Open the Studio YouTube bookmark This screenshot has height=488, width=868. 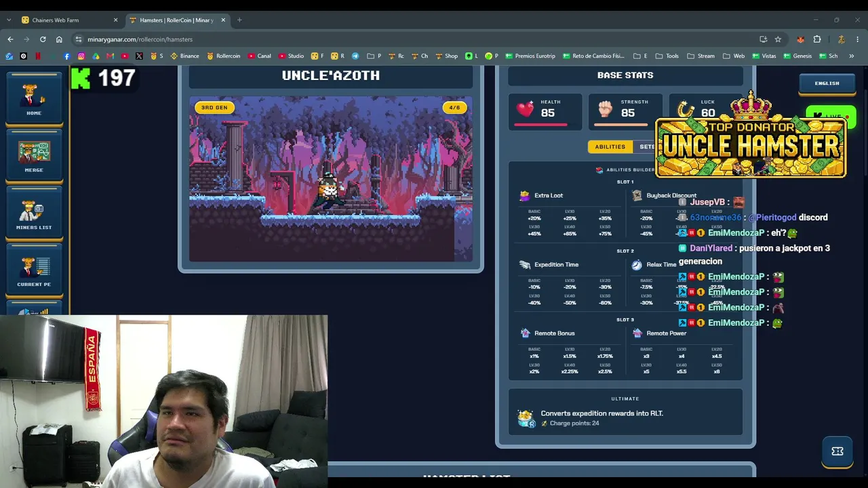pos(291,56)
